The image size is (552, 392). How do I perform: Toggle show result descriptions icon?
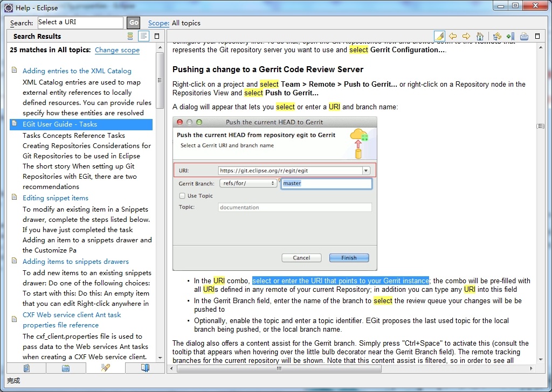[143, 36]
